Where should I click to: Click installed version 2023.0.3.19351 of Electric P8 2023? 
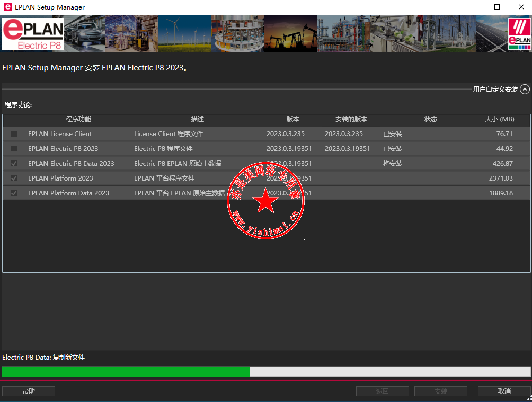pos(347,149)
